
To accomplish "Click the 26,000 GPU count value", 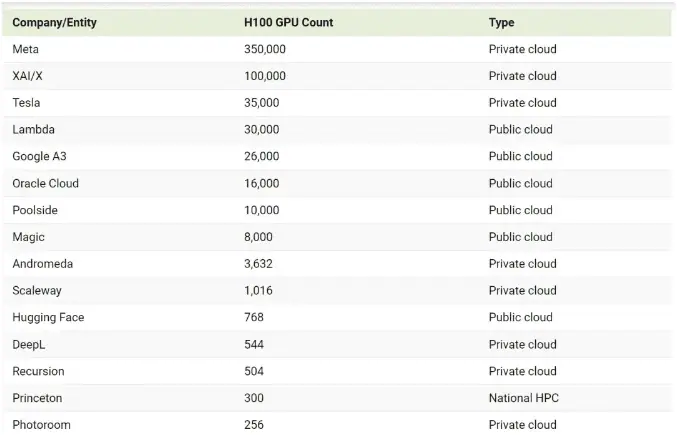I will 262,156.
